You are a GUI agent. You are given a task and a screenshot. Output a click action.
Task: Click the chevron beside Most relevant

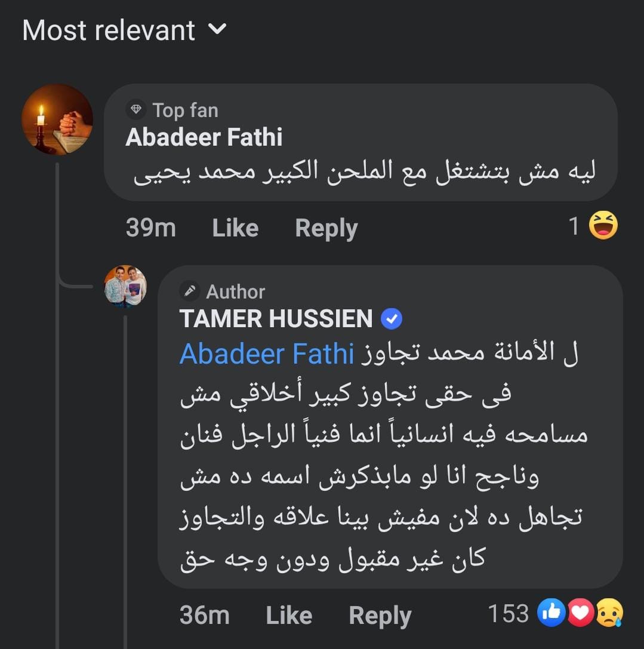[219, 29]
